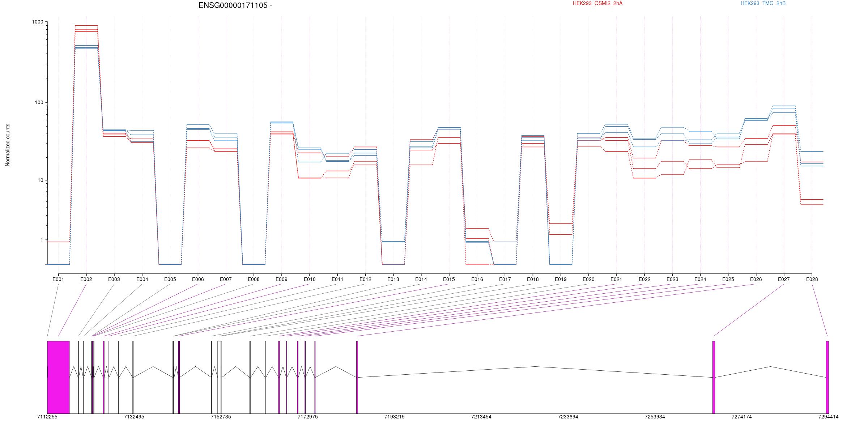
Task: Click genomic coordinate 7132495
Action: [x=134, y=417]
